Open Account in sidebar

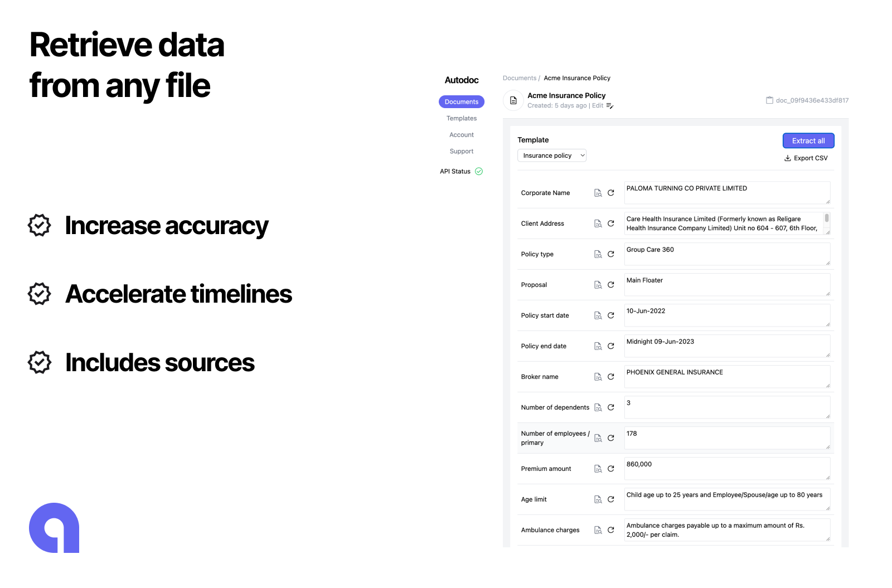coord(462,135)
